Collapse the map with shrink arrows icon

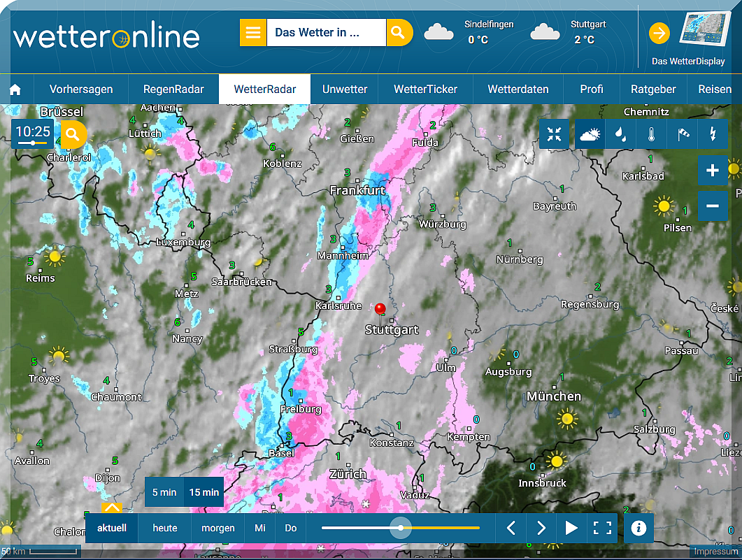click(x=555, y=134)
